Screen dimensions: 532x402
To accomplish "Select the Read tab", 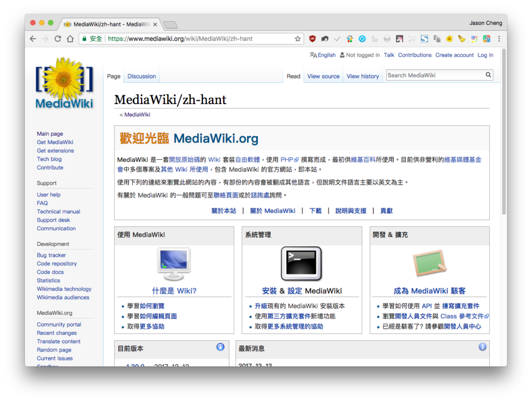I will click(x=294, y=76).
